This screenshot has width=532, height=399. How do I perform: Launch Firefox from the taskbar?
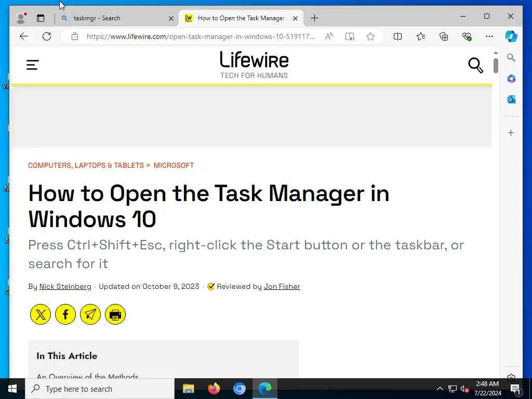pos(214,389)
